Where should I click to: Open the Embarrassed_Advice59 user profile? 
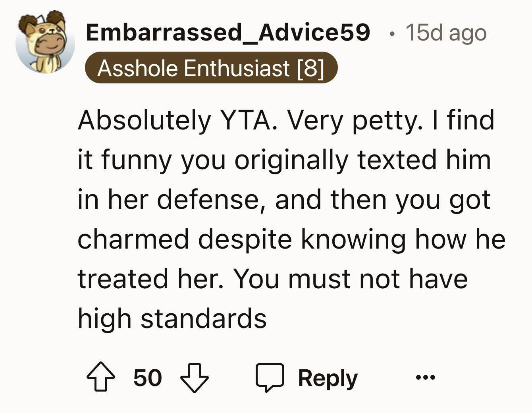pyautogui.click(x=227, y=33)
